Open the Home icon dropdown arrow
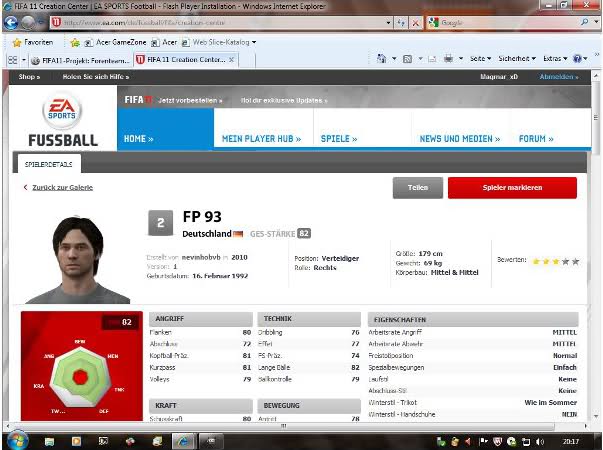Image resolution: width=603 pixels, height=450 pixels. click(394, 58)
